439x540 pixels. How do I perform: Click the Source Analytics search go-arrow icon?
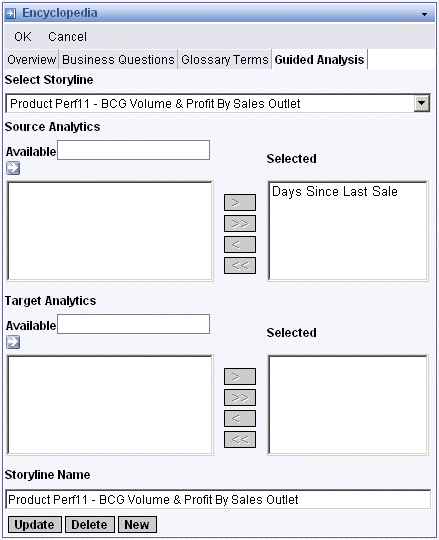13,168
